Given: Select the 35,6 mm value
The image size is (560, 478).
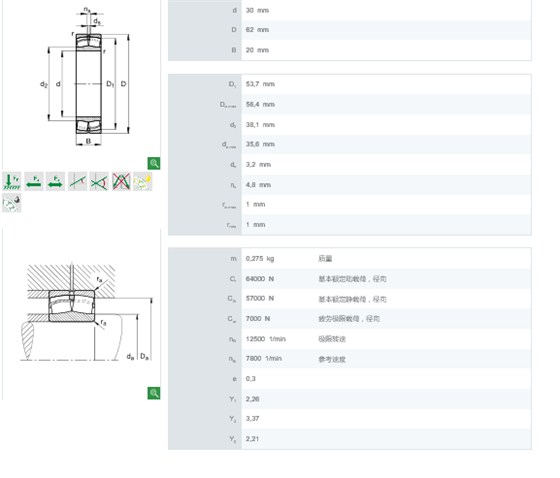Looking at the screenshot, I should point(260,144).
